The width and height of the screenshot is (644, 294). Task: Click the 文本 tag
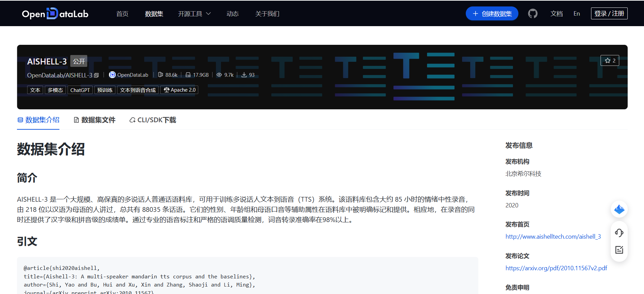(35, 90)
